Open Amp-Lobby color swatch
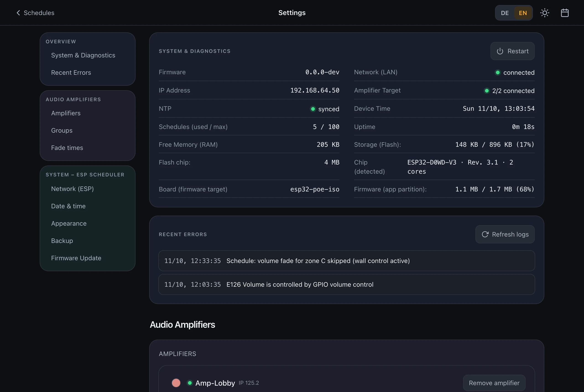 pyautogui.click(x=176, y=383)
